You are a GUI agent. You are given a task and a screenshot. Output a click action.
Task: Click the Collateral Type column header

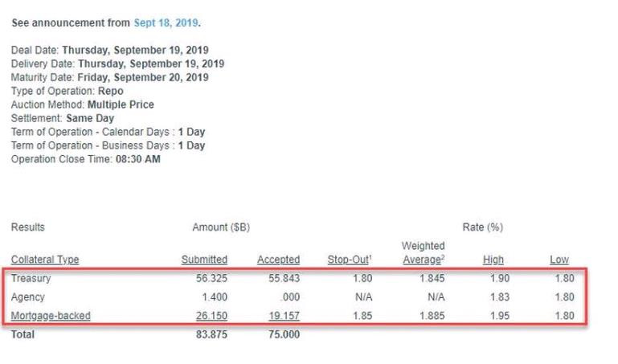45,260
